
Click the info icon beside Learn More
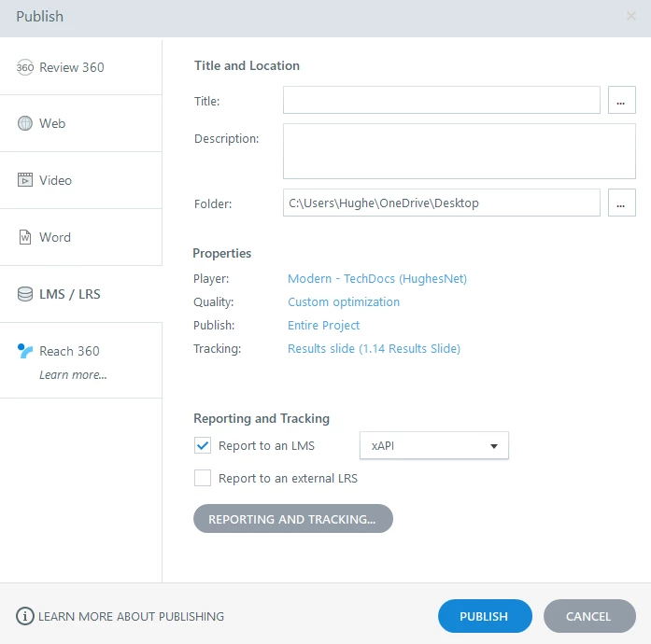(x=25, y=616)
